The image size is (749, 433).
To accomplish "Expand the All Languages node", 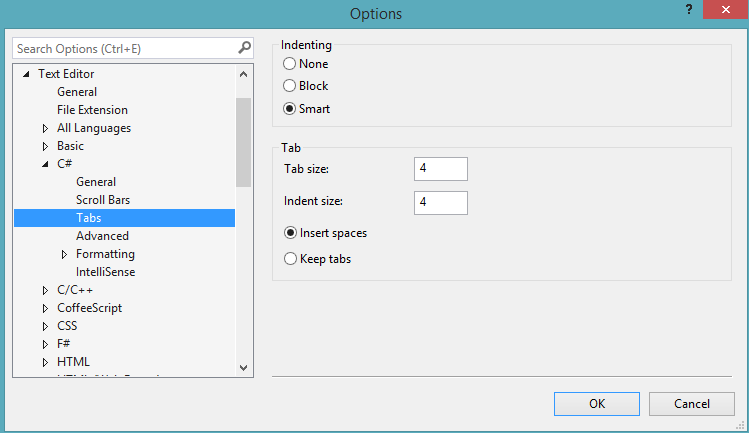I will [x=45, y=128].
